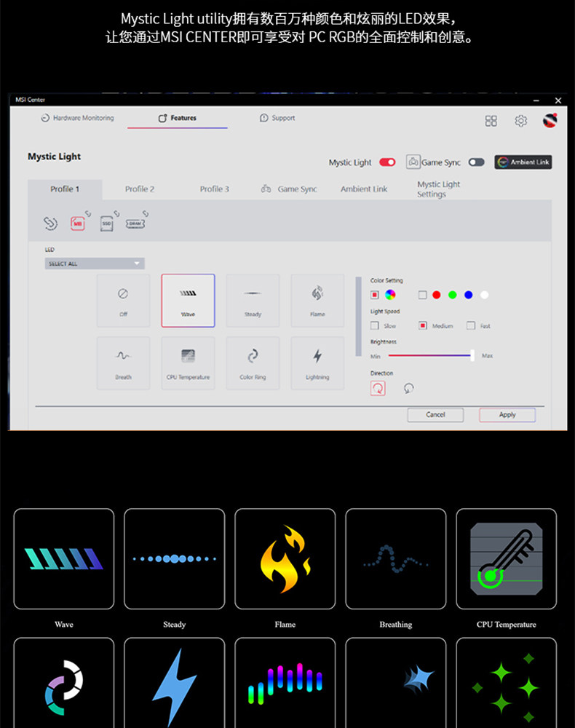
Task: Choose the Steady lighting effect tile
Action: click(253, 301)
